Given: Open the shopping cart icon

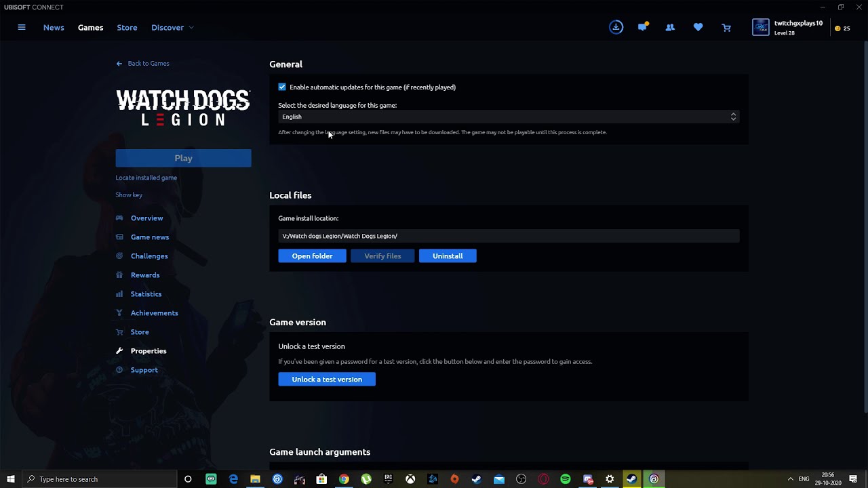Looking at the screenshot, I should click(x=726, y=28).
